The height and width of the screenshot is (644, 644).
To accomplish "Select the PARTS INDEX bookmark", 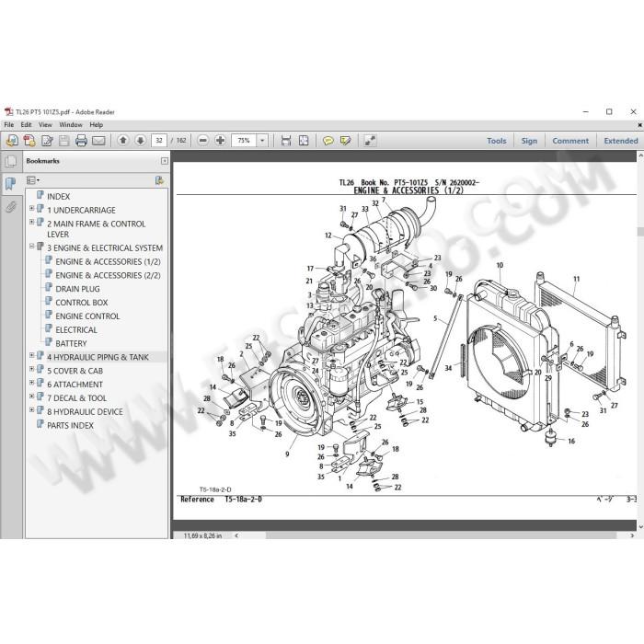I will pyautogui.click(x=70, y=425).
